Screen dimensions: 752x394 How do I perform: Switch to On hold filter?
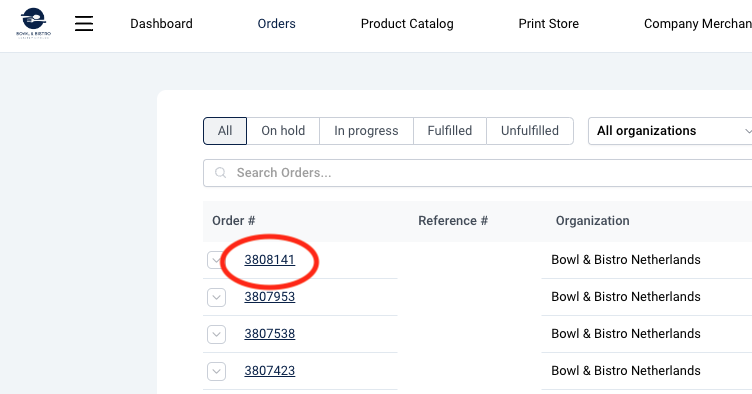click(283, 131)
